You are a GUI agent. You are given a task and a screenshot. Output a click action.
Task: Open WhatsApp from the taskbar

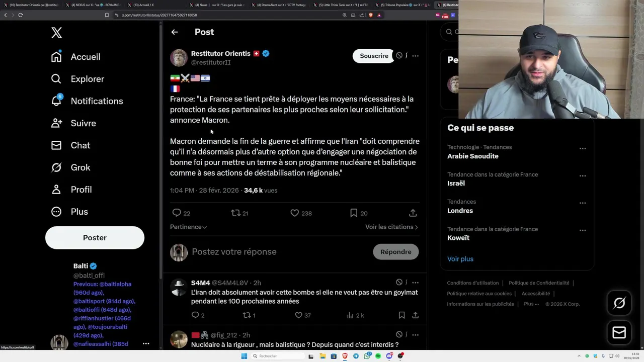tap(367, 356)
